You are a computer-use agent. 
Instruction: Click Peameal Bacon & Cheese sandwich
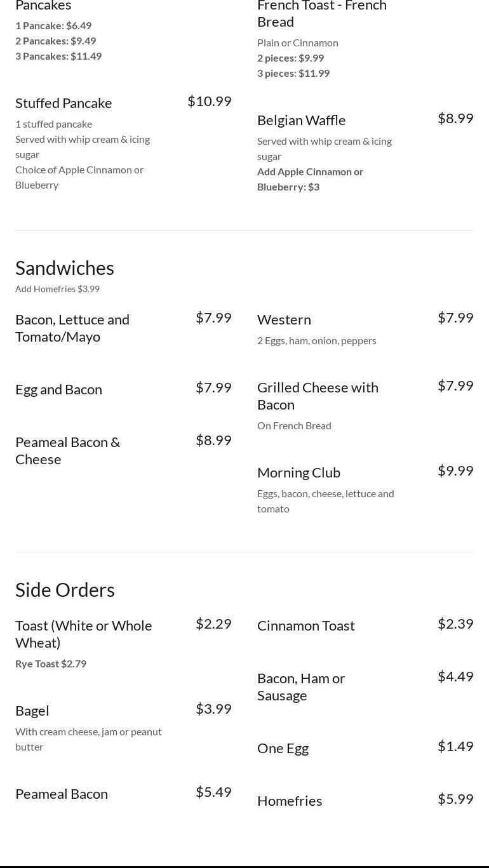(67, 450)
